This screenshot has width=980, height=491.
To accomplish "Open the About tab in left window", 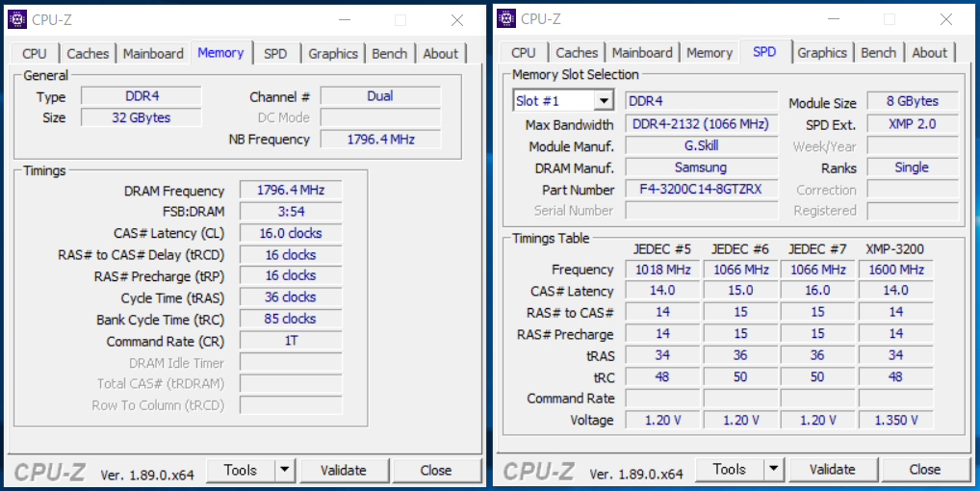I will click(441, 54).
